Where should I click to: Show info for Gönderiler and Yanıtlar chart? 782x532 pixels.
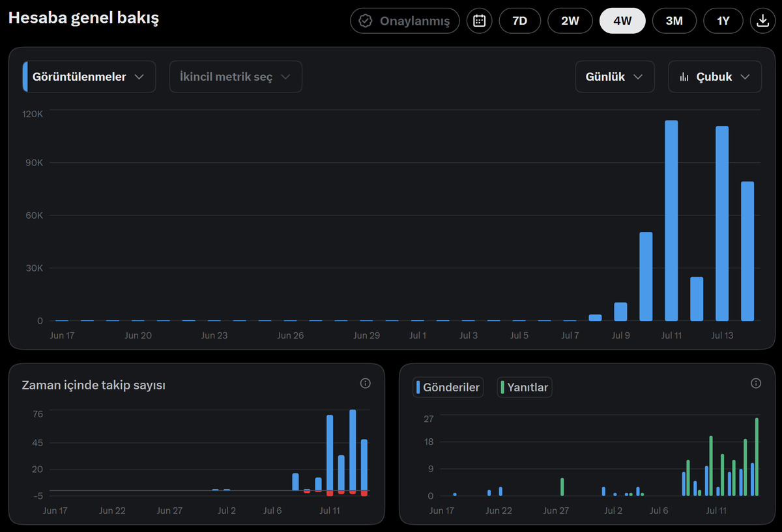pos(756,383)
